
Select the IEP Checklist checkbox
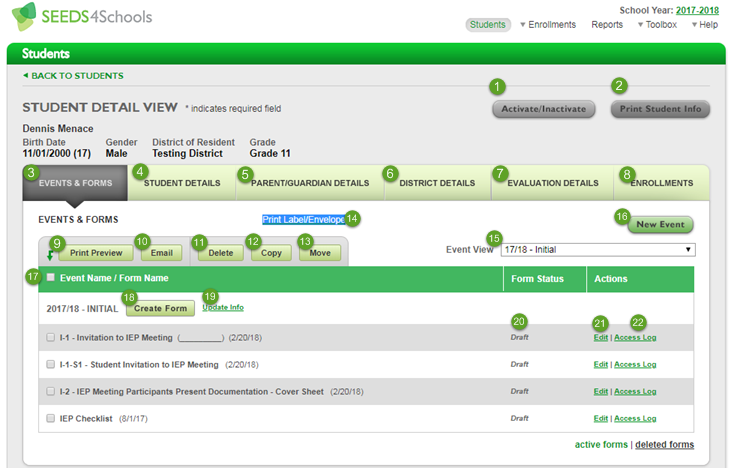point(51,418)
